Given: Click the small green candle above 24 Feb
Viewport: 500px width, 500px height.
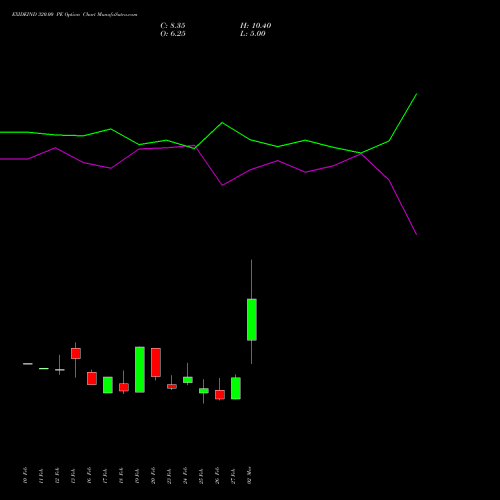Looking at the screenshot, I should [x=188, y=380].
